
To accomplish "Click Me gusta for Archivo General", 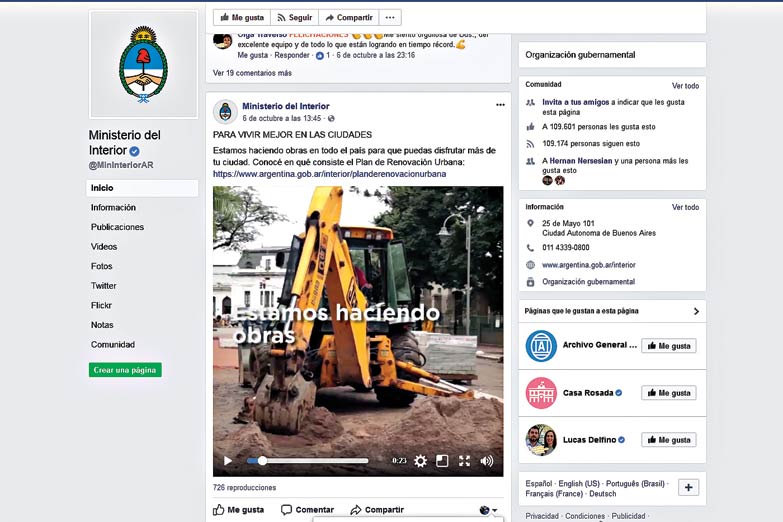I will coord(669,346).
